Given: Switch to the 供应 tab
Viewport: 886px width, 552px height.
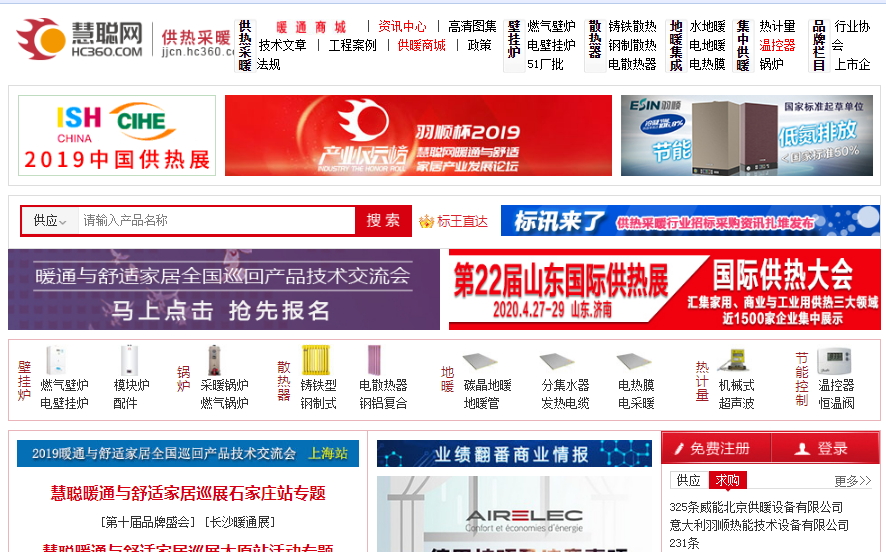Looking at the screenshot, I should click(689, 480).
